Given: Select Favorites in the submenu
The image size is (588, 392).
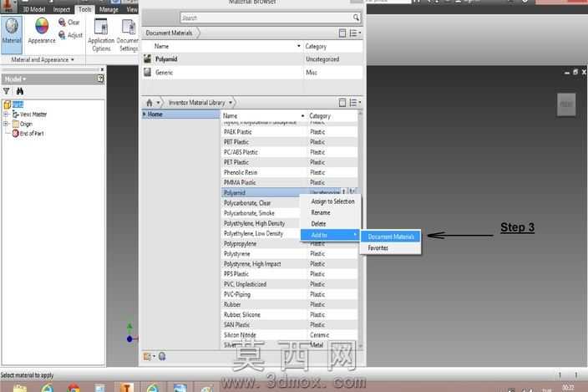Looking at the screenshot, I should pos(390,248).
